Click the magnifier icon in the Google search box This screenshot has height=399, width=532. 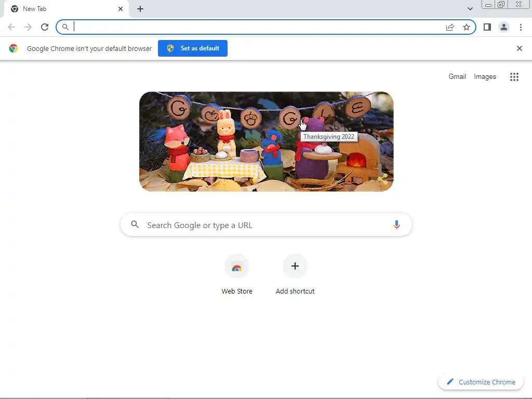pos(135,224)
